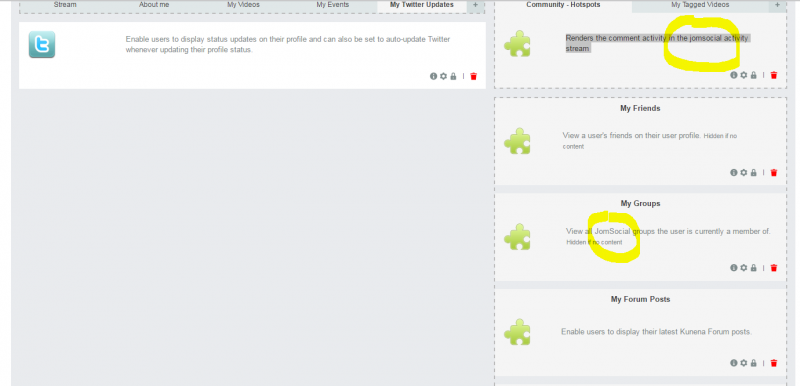Open the My Groups settings gear
This screenshot has width=800, height=386.
click(743, 267)
